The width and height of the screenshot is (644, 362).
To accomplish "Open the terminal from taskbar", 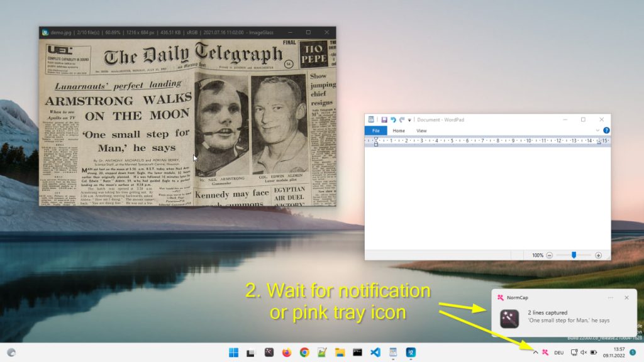I will point(357,352).
